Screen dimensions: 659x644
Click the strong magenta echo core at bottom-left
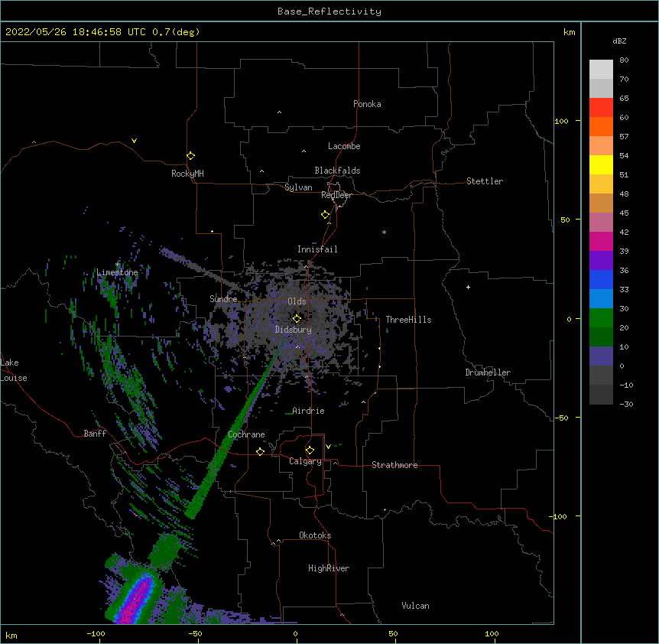[x=137, y=600]
